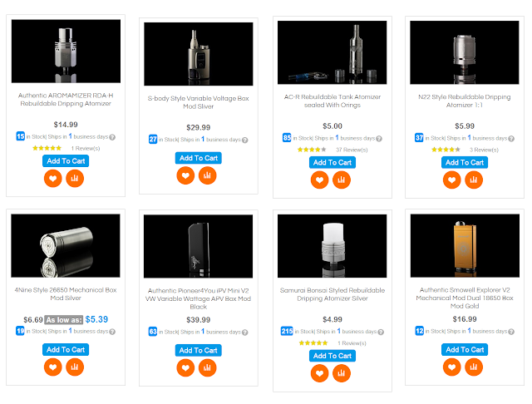The height and width of the screenshot is (404, 532).
Task: Add AC-R Rebuildable Tank Atomizer to cart
Action: pos(332,162)
